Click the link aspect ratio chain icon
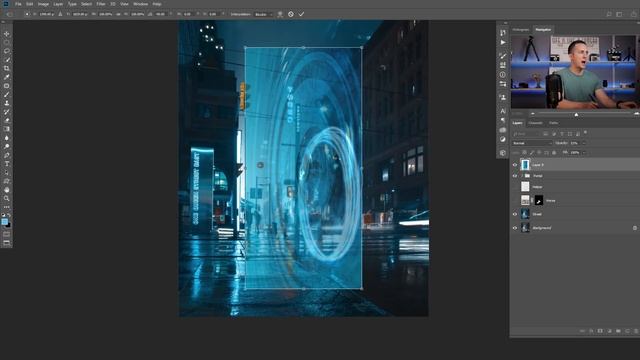Screen dimensions: 640x360 [118, 14]
